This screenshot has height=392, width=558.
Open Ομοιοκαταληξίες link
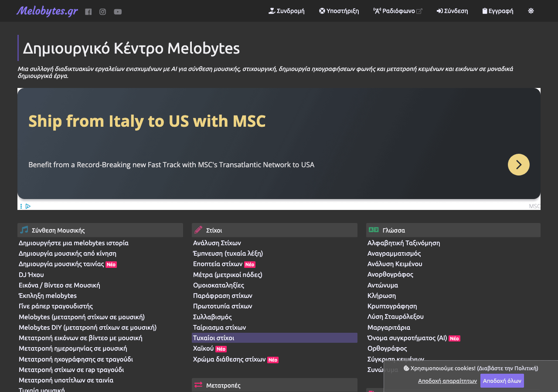tap(218, 285)
